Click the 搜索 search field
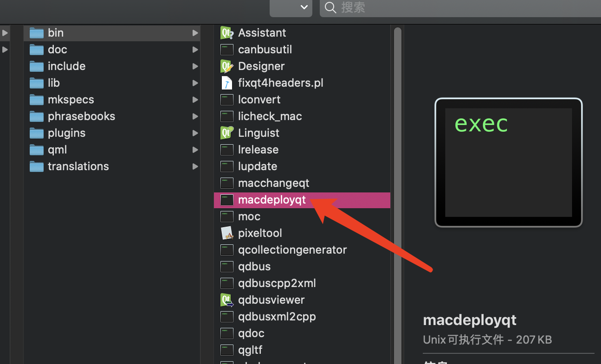Screen dimensions: 601x364 (x=460, y=8)
